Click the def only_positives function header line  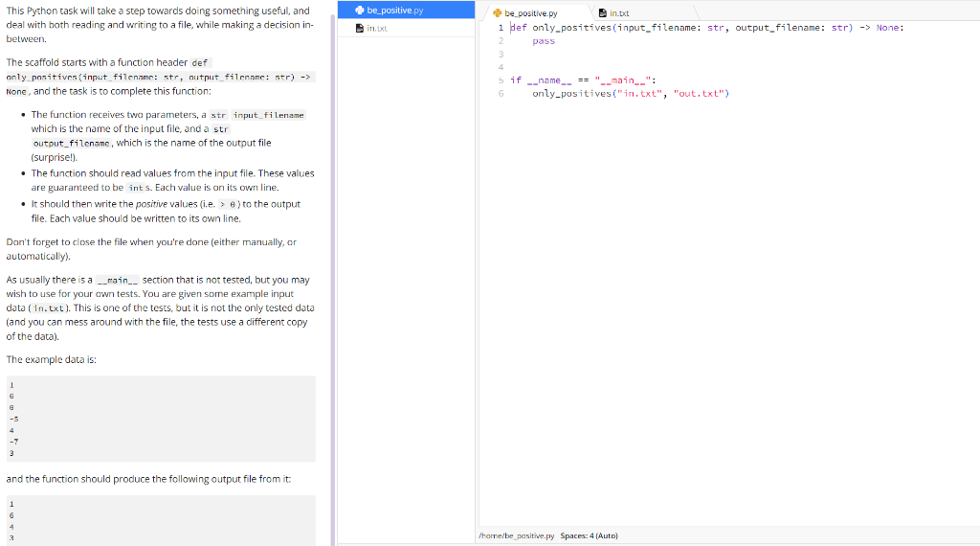click(707, 28)
